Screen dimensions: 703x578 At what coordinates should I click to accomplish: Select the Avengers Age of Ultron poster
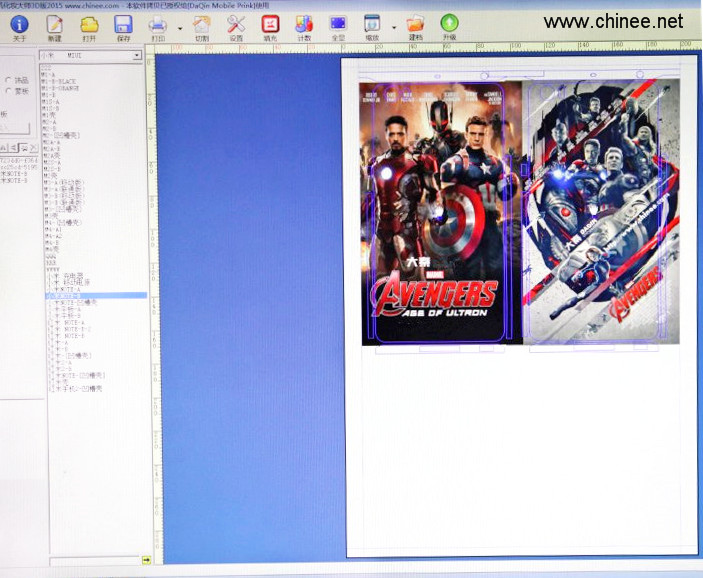[441, 213]
